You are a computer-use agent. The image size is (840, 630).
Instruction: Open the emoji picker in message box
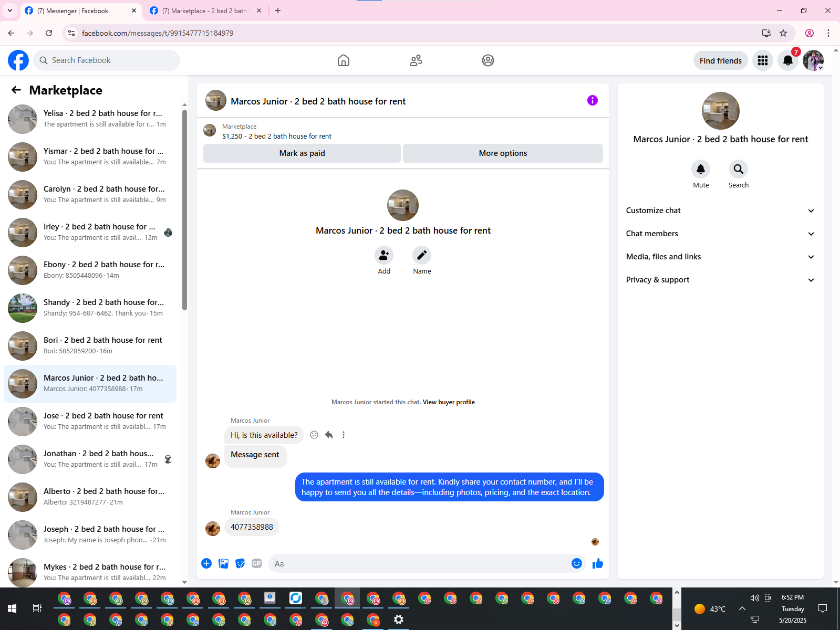(x=577, y=563)
